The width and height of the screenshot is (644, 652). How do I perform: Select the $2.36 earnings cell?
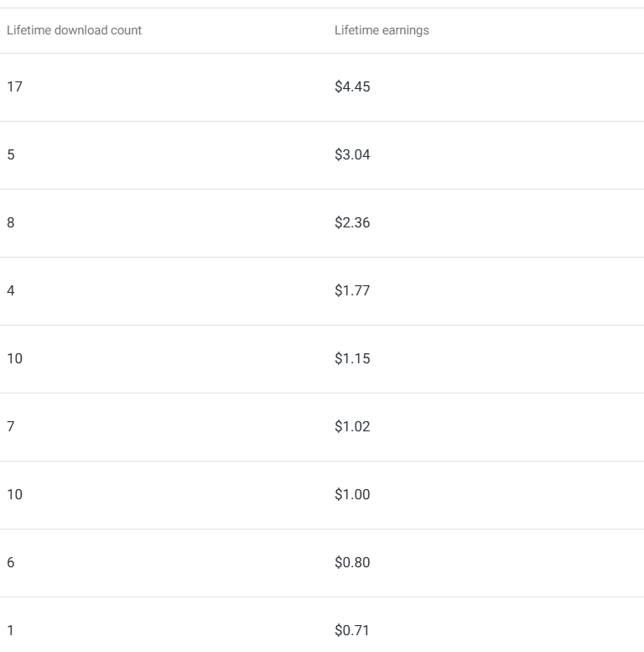352,222
